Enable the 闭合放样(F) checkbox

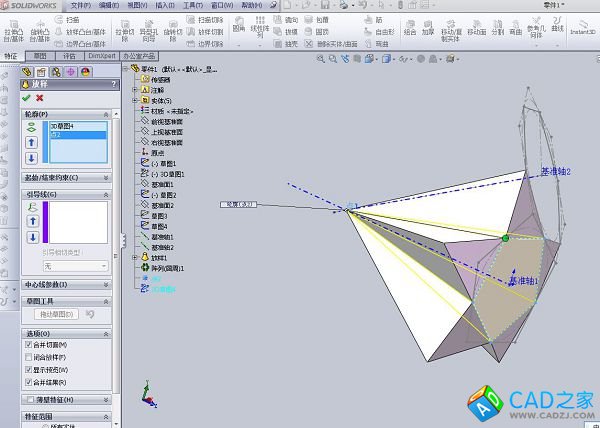pyautogui.click(x=27, y=357)
